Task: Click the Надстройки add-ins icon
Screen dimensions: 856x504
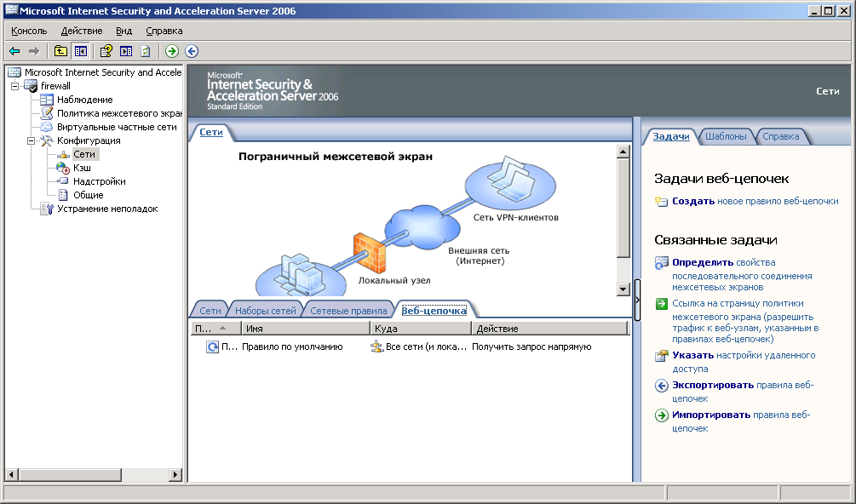Action: click(x=63, y=181)
